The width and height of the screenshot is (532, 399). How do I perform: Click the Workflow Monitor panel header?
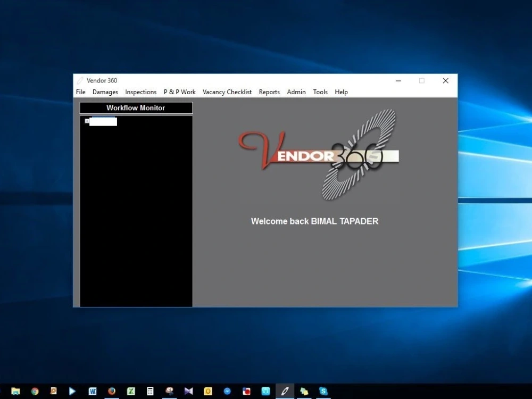click(136, 108)
